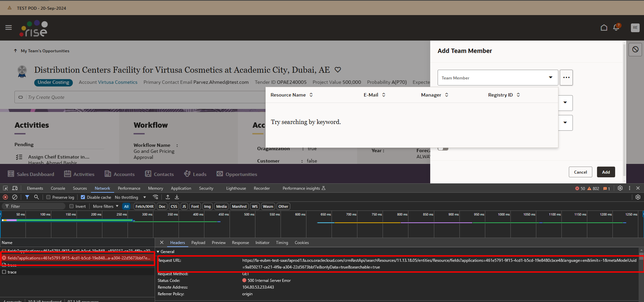The image size is (644, 302).
Task: Open the Response tab of the request
Action: [x=240, y=243]
